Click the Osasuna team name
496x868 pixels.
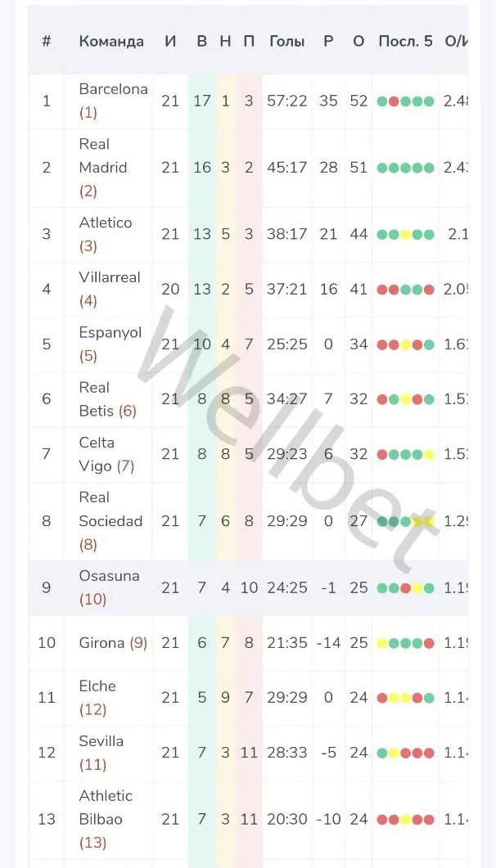point(109,576)
